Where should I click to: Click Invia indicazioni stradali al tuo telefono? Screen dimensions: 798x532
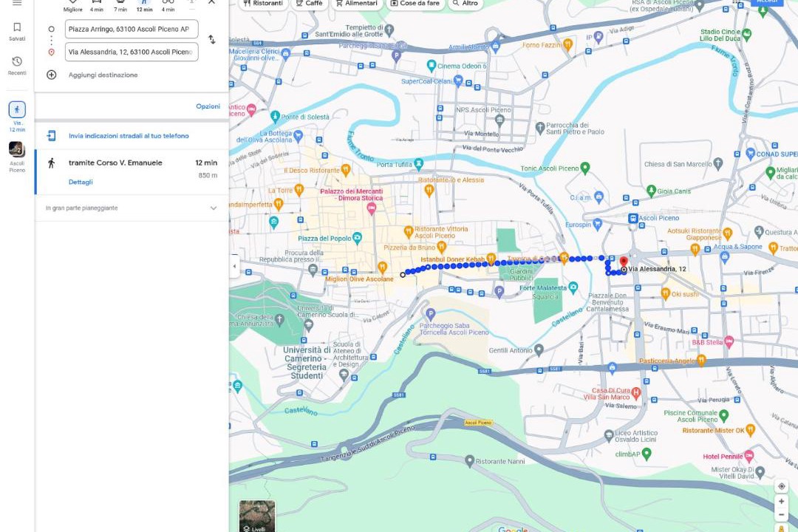129,136
